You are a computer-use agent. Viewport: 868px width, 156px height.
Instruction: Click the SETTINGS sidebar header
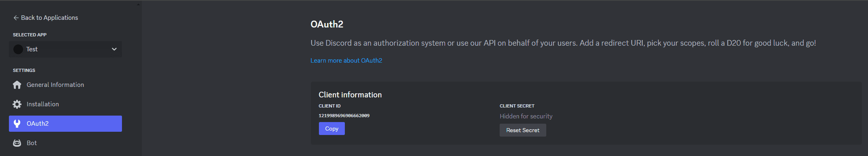[24, 70]
